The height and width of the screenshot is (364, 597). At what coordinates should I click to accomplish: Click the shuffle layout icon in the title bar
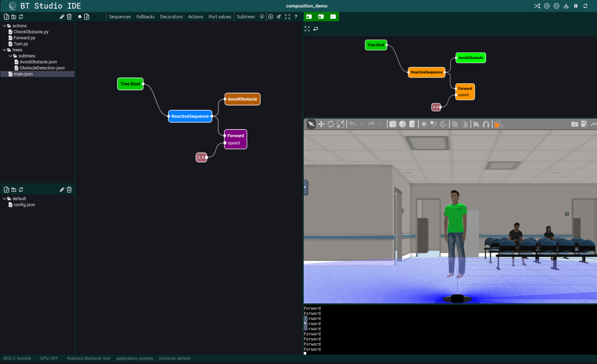537,6
